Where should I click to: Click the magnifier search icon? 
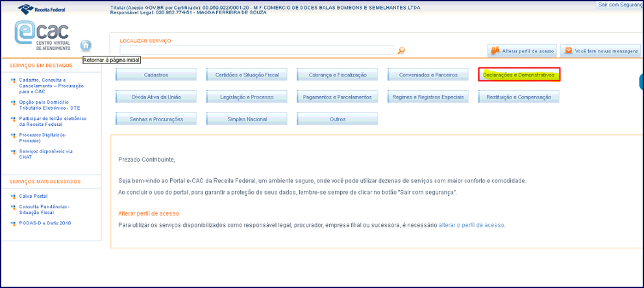tap(401, 50)
